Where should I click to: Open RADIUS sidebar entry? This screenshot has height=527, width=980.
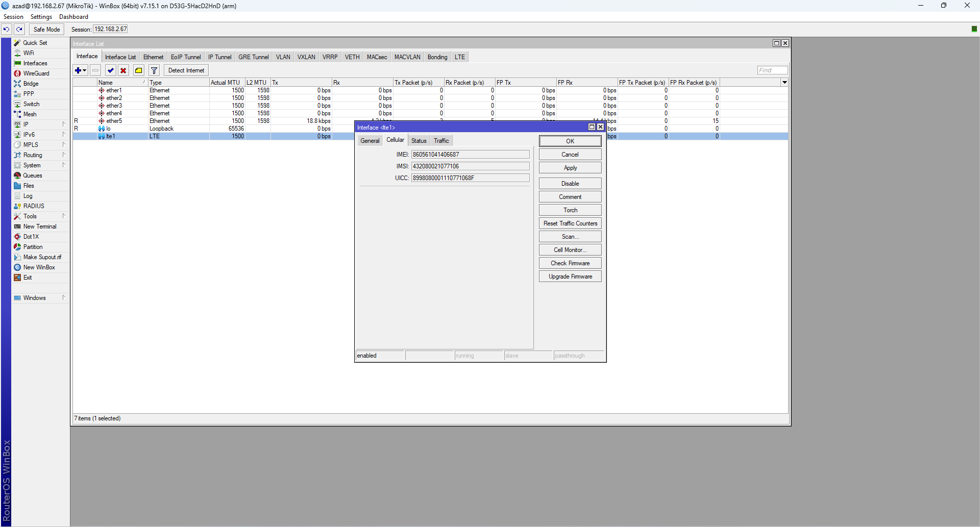point(34,206)
